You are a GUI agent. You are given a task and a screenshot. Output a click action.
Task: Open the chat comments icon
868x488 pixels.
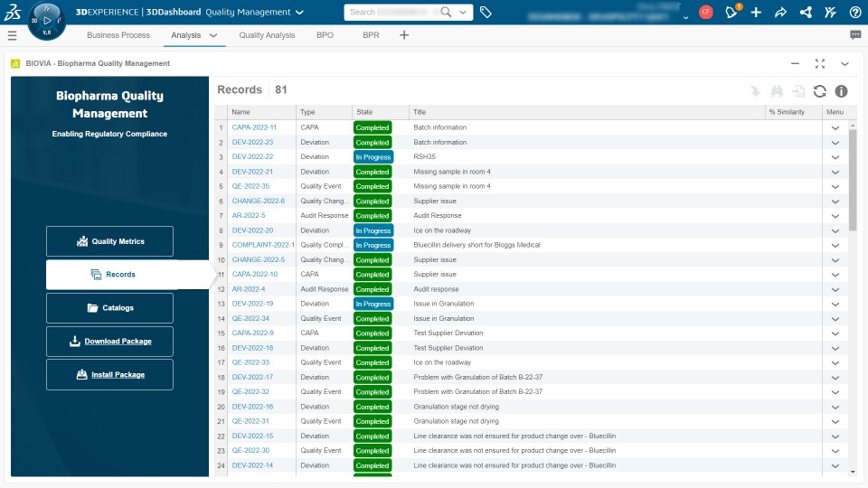pos(855,35)
